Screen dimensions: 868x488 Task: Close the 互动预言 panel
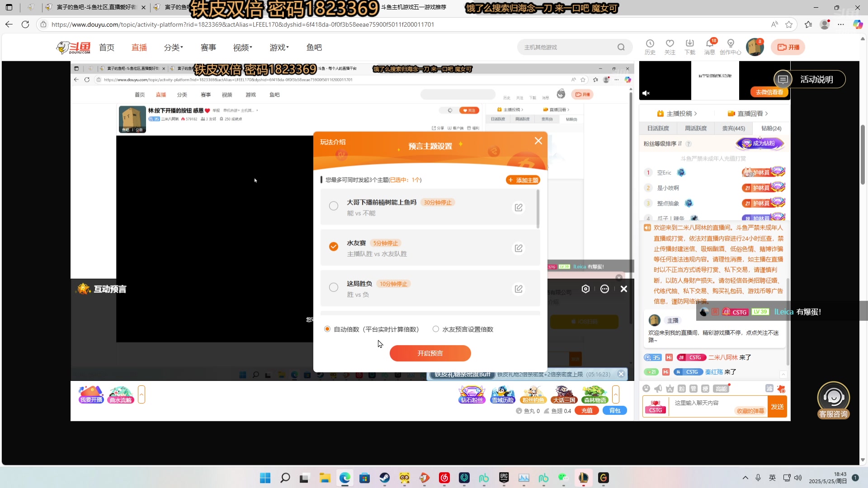624,289
